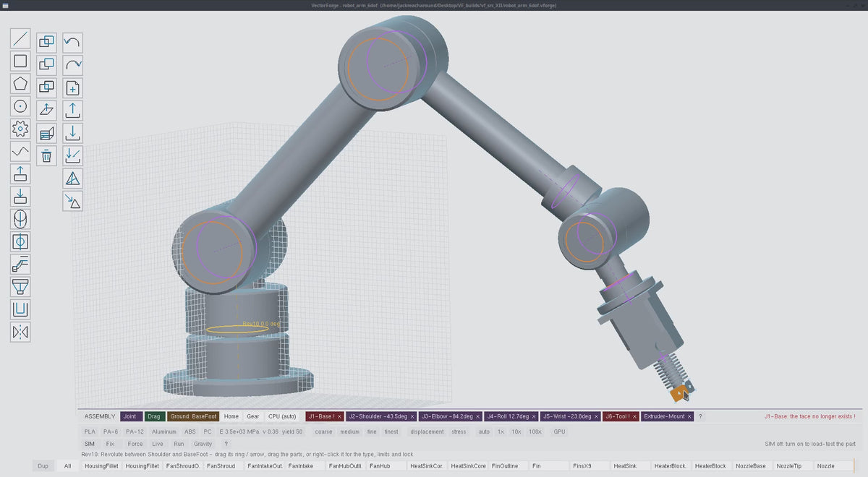This screenshot has width=868, height=477.
Task: Select the Circle sketch tool
Action: 21,106
